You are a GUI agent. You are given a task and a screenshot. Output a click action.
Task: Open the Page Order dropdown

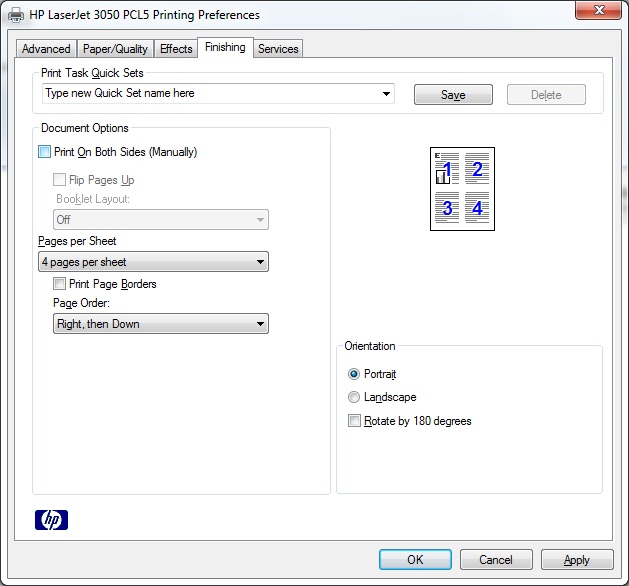pos(161,324)
